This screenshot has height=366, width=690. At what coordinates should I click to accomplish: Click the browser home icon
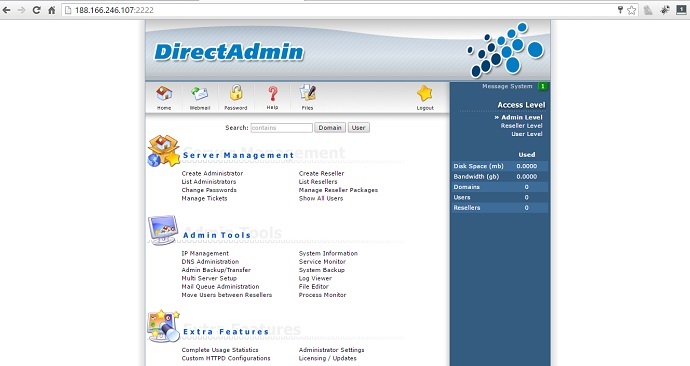point(51,10)
